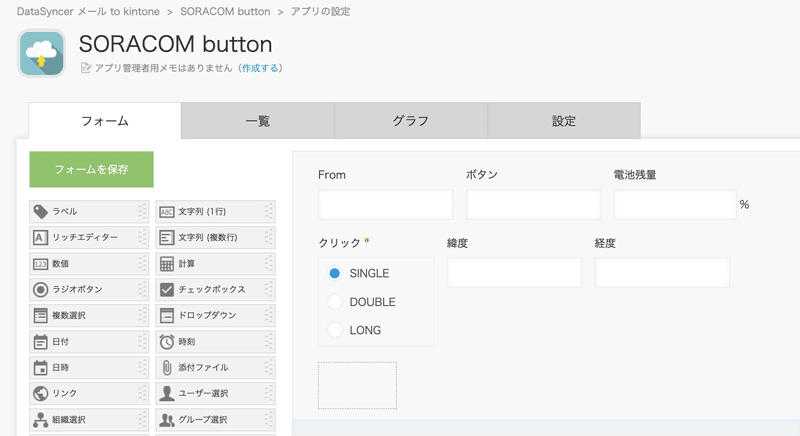Screen dimensions: 800x436
Task: Select the 時刻 clock icon
Action: 167,342
